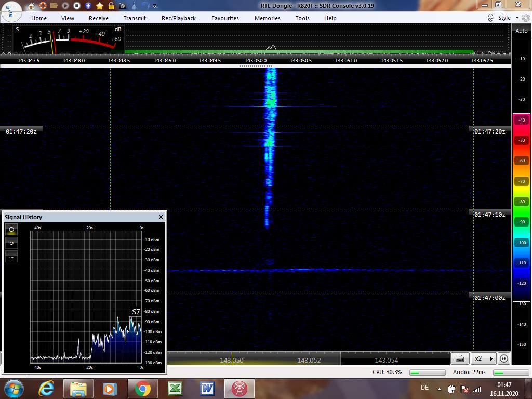Click the yellow star favourites icon
This screenshot has width=532, height=399.
(100, 5)
